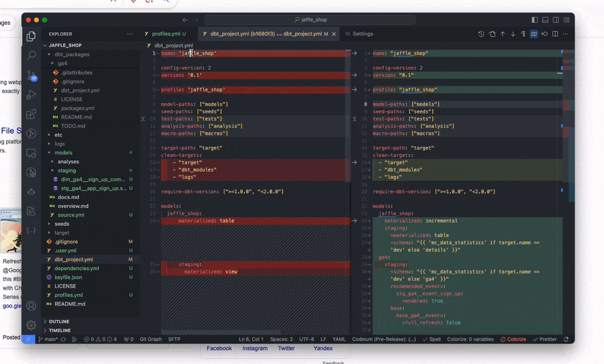Screen dimensions: 604x364
Task: Open the Remote Explorer activity icon
Action: 31,153
